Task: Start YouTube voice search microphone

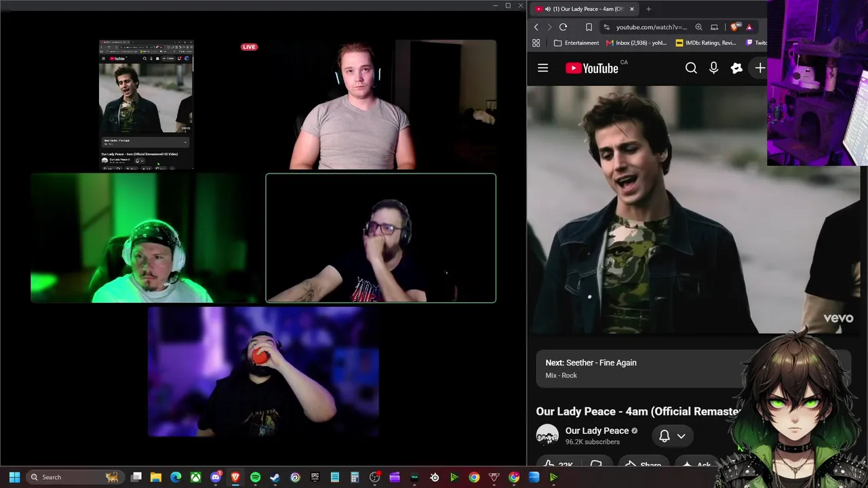Action: (x=713, y=68)
